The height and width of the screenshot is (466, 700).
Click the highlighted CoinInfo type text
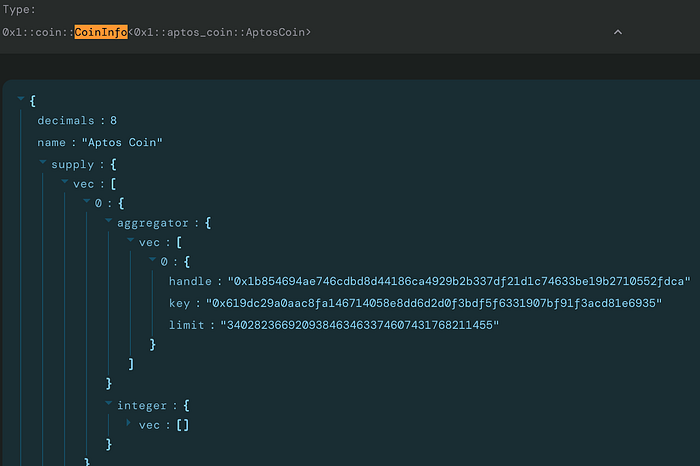101,32
